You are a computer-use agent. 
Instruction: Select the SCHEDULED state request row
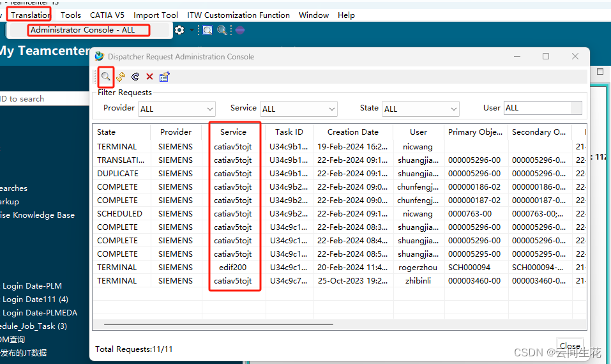pyautogui.click(x=340, y=213)
